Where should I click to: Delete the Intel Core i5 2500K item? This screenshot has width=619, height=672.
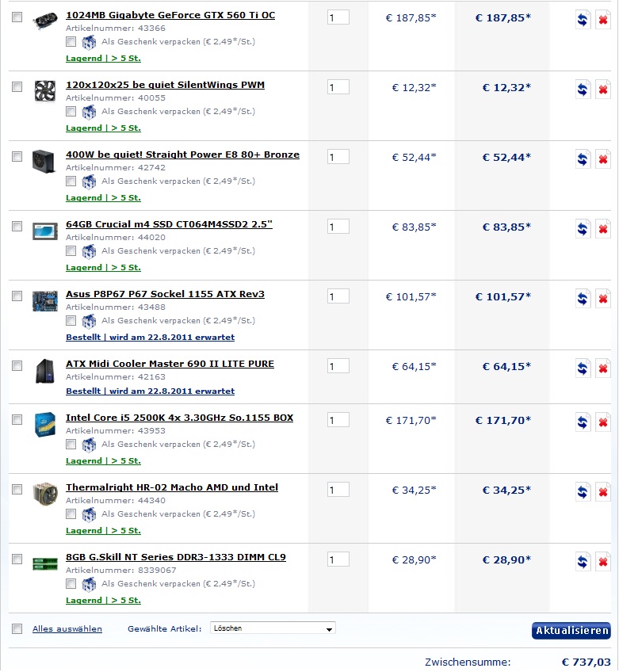tap(602, 422)
